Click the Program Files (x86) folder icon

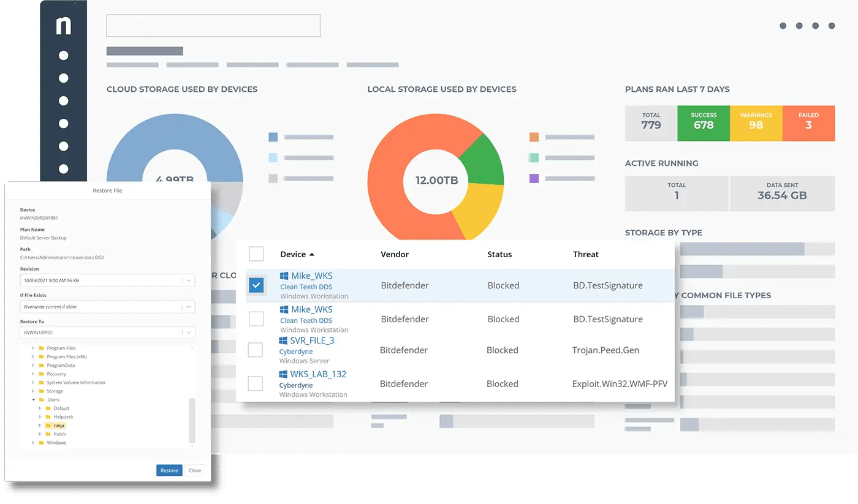point(42,356)
